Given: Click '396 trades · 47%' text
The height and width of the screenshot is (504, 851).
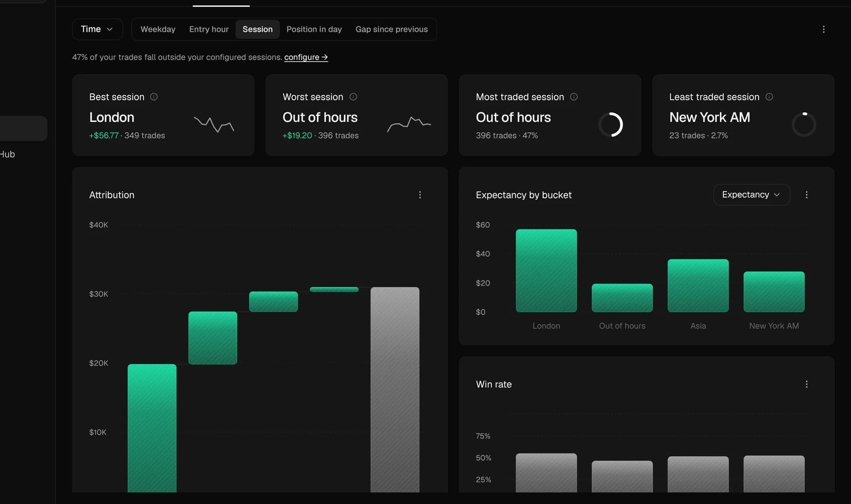Looking at the screenshot, I should click(x=507, y=136).
